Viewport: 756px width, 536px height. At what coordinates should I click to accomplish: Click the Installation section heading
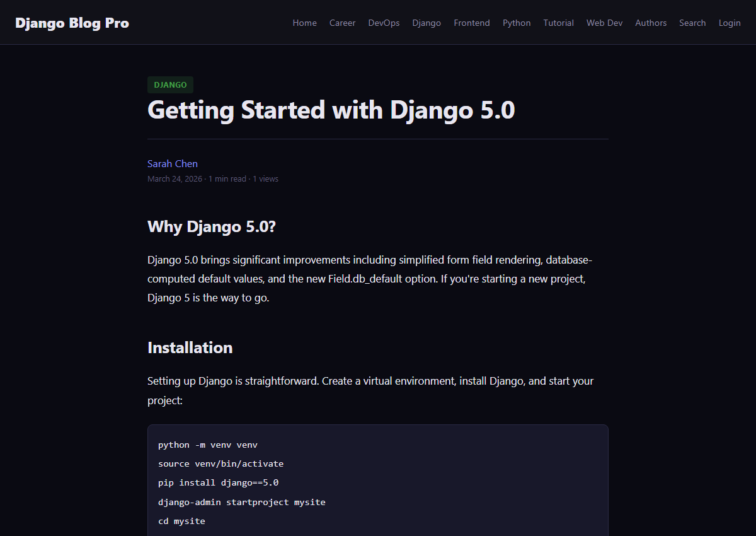click(x=190, y=347)
